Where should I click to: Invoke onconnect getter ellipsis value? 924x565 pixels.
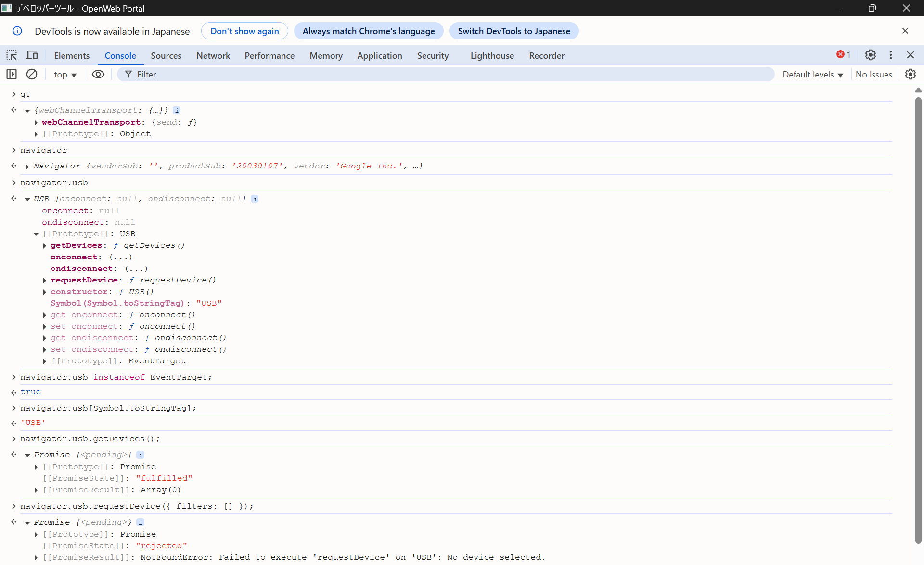pyautogui.click(x=120, y=257)
